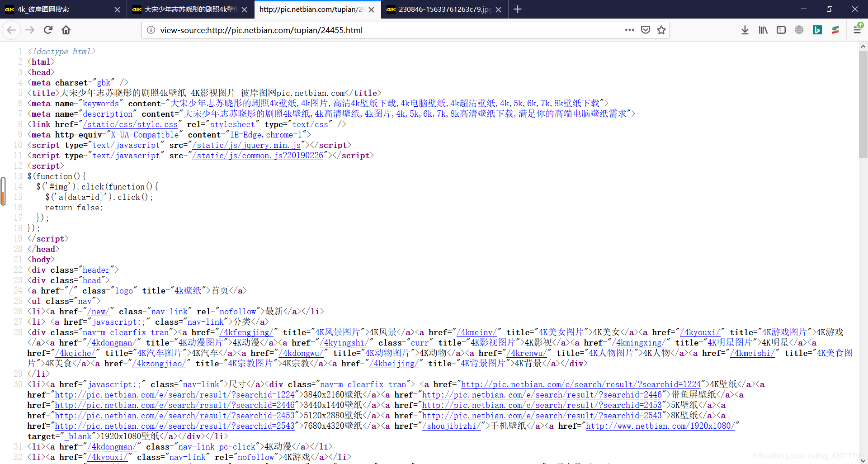Image resolution: width=868 pixels, height=464 pixels.
Task: Bookmark this page with the star
Action: [x=661, y=30]
